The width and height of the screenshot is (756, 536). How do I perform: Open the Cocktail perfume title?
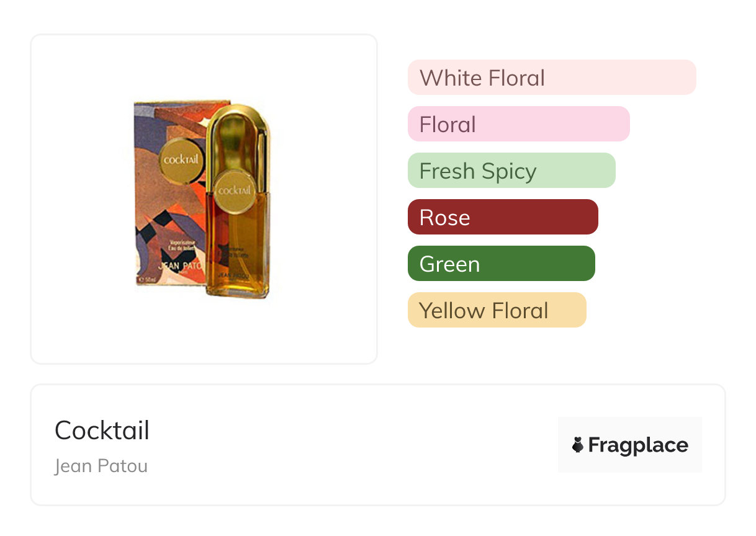(102, 430)
